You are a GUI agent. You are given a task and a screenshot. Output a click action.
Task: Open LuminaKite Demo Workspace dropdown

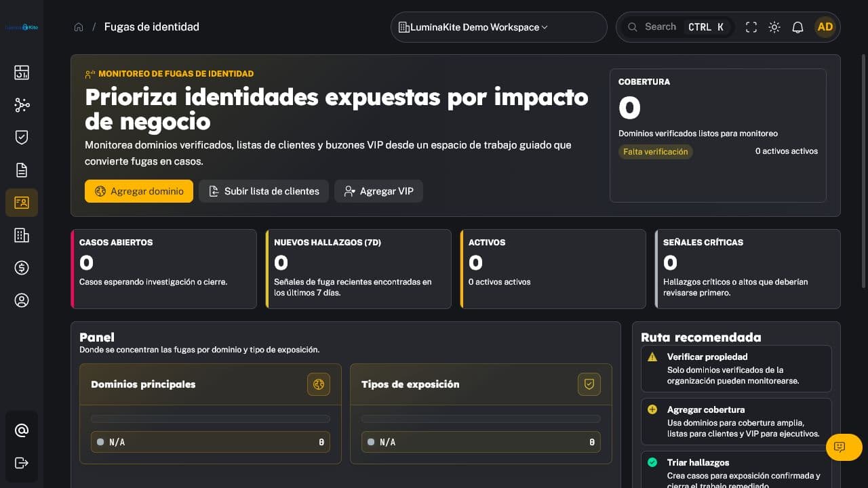[499, 27]
